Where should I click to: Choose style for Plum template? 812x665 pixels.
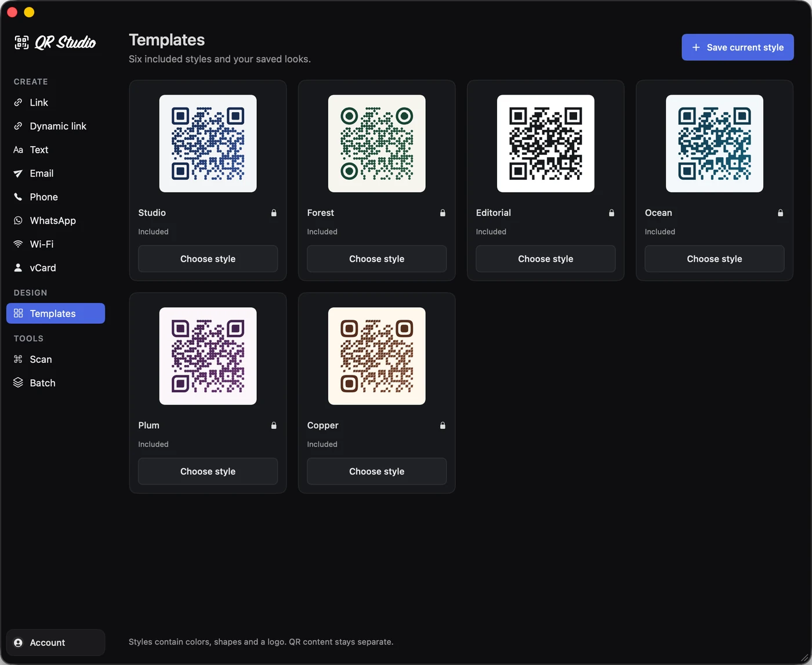click(x=208, y=471)
